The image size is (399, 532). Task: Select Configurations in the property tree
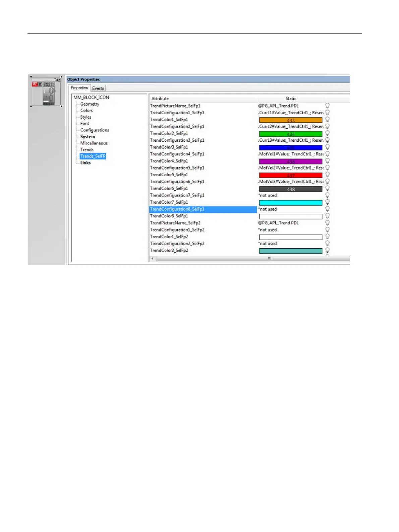pos(95,130)
